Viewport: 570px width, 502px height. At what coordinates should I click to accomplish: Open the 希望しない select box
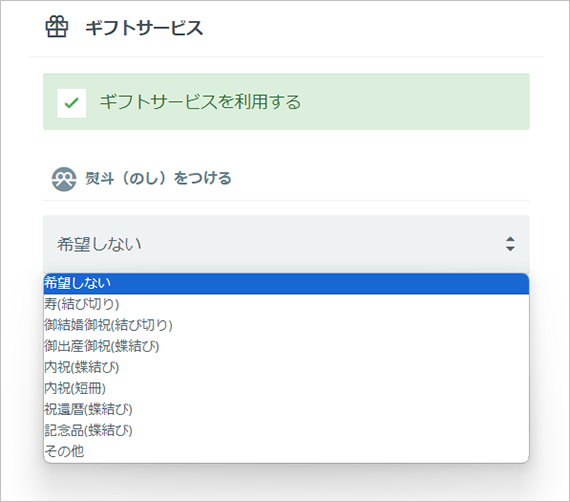[286, 244]
